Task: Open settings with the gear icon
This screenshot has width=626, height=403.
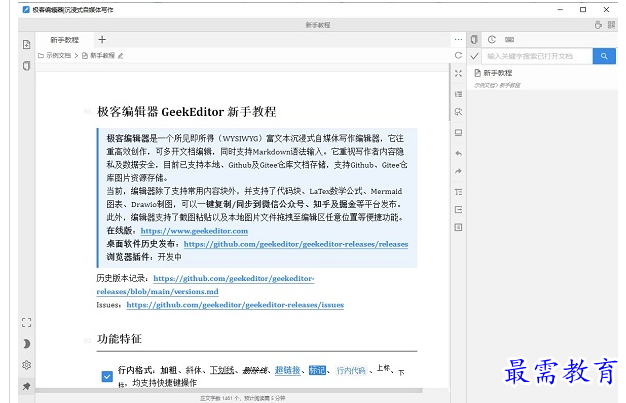Action: pyautogui.click(x=26, y=365)
